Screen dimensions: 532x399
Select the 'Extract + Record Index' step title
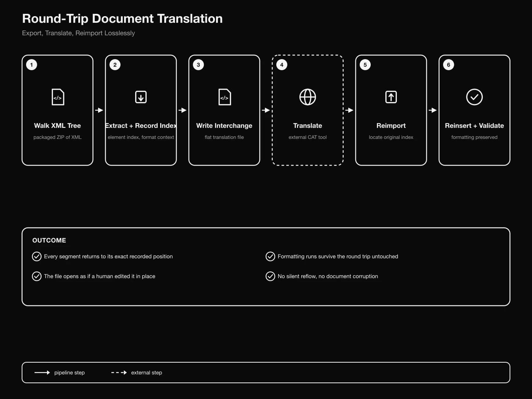point(141,126)
